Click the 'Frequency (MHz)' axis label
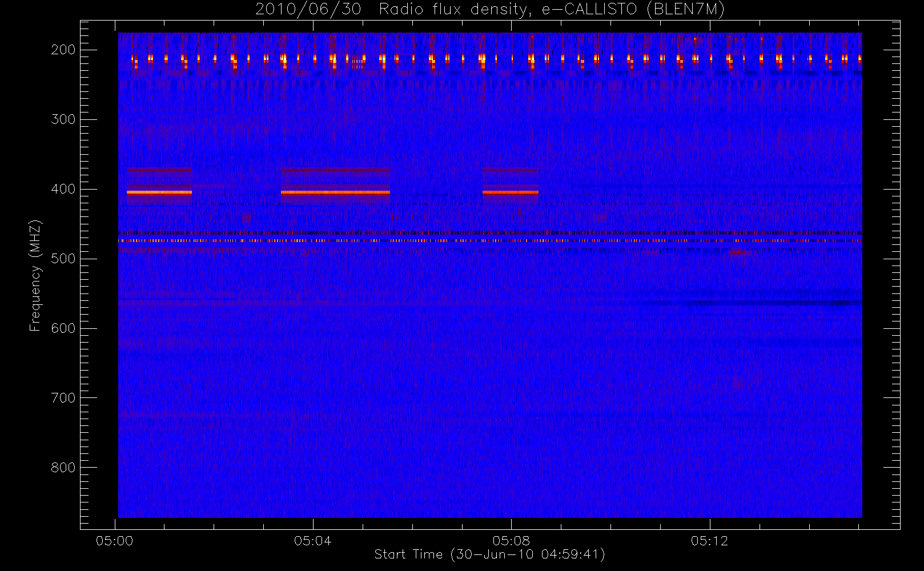924x571 pixels. point(35,275)
